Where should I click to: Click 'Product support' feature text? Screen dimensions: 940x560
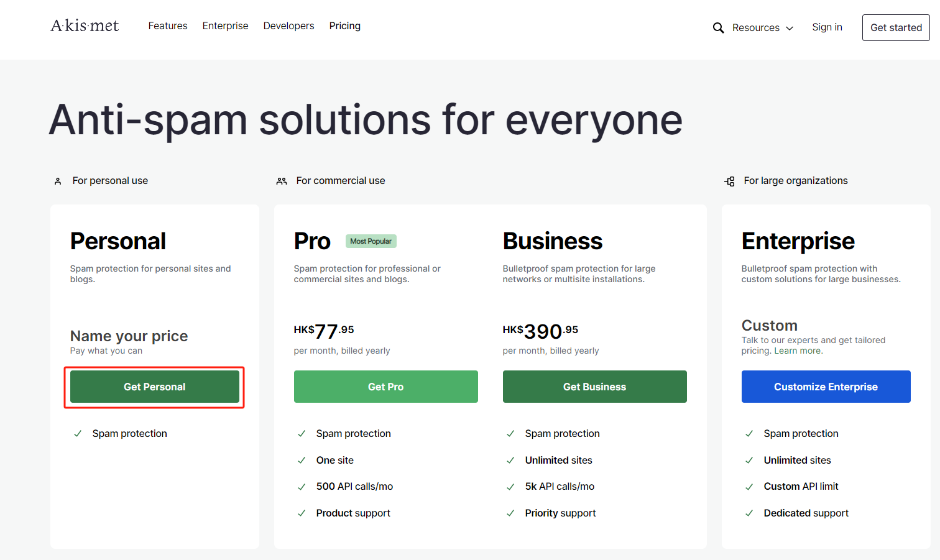click(x=353, y=513)
